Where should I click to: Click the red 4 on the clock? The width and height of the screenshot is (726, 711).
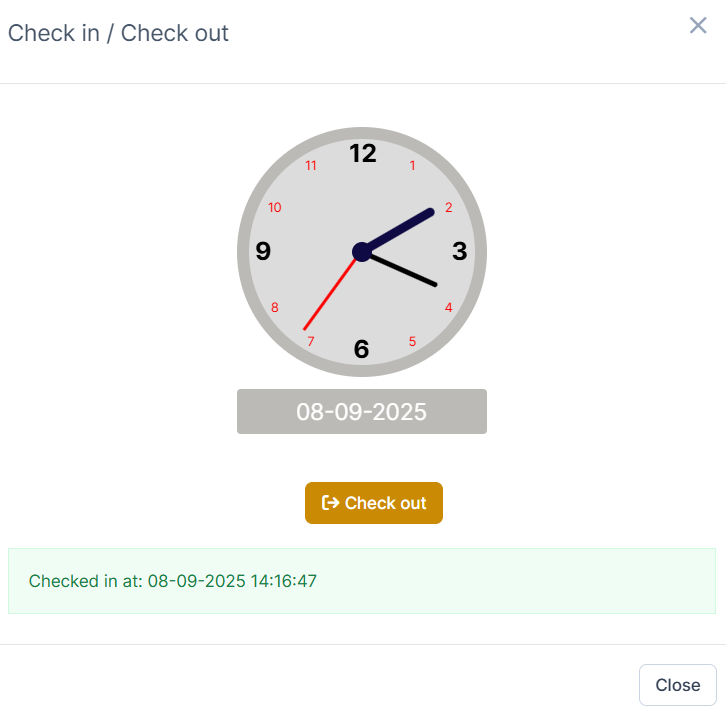coord(448,307)
